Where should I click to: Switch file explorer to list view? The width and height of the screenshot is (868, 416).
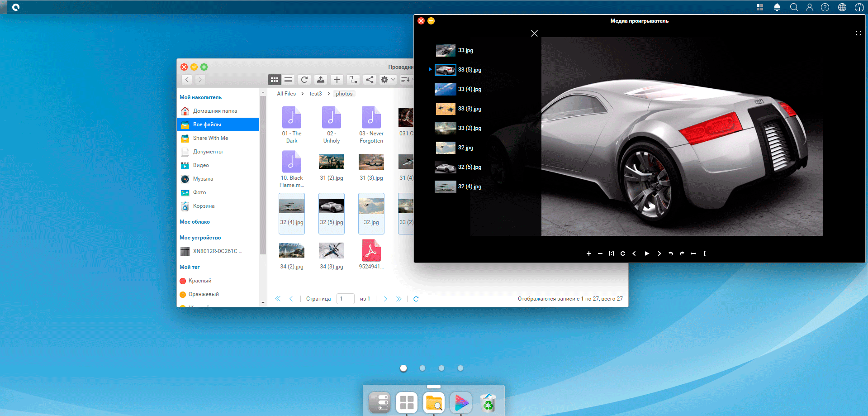click(288, 80)
